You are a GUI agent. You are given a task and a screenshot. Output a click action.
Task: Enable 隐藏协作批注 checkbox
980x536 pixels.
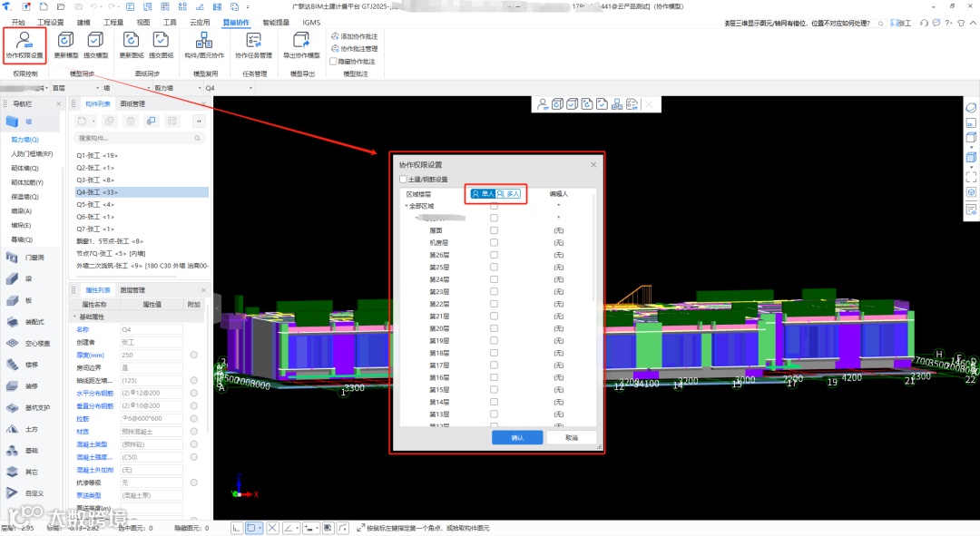click(x=332, y=62)
